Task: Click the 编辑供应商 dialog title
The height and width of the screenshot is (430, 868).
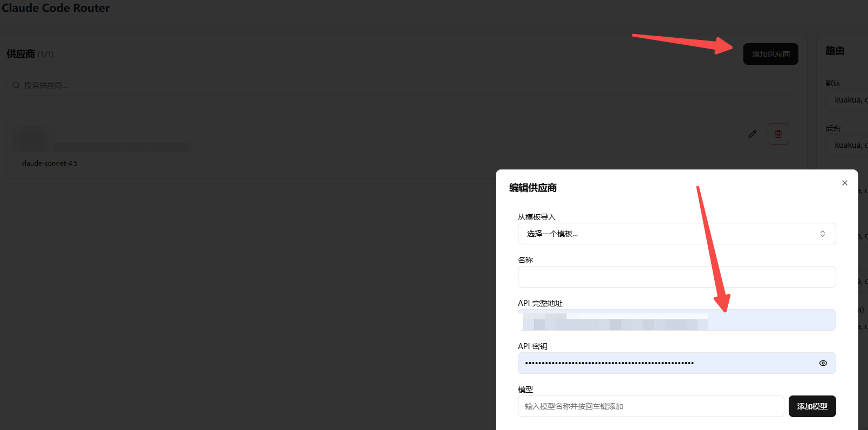Action: point(533,188)
